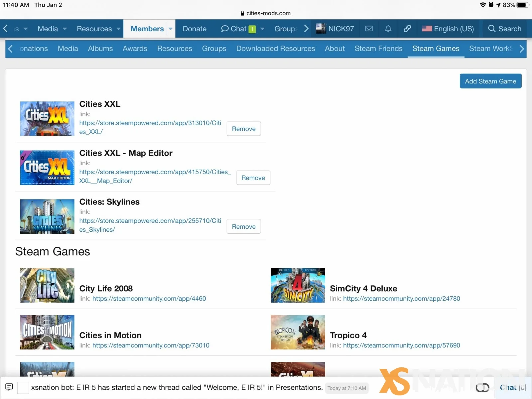
Task: Click the chat unread badge showing 1
Action: 252,29
